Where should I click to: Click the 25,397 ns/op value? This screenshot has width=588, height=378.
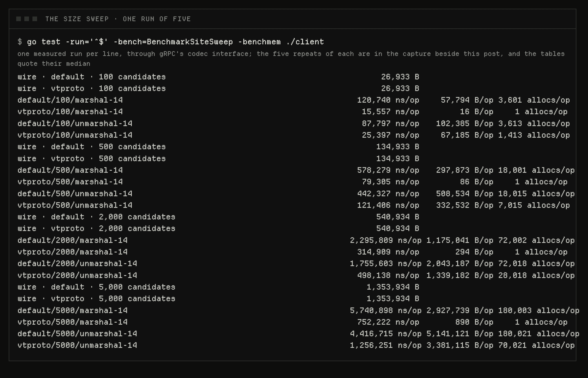tap(390, 135)
